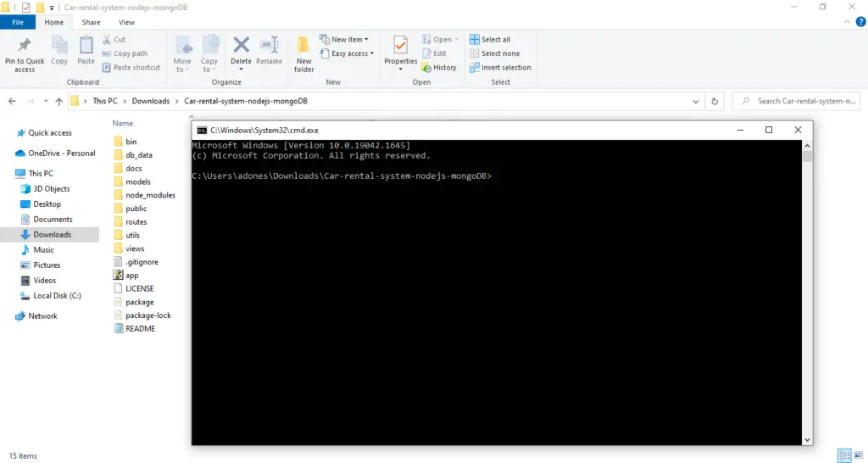Go back with the Back arrow

click(12, 102)
